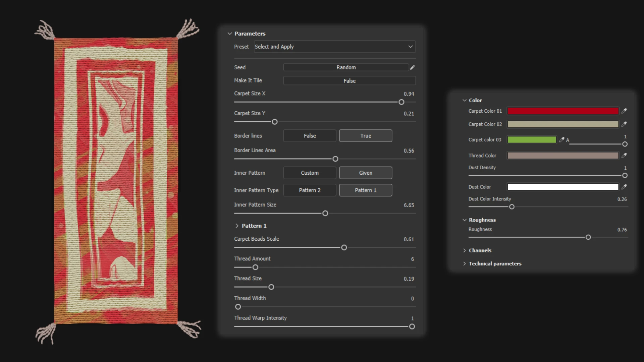Click the Thread Warp Intensity slider handle

tap(412, 327)
